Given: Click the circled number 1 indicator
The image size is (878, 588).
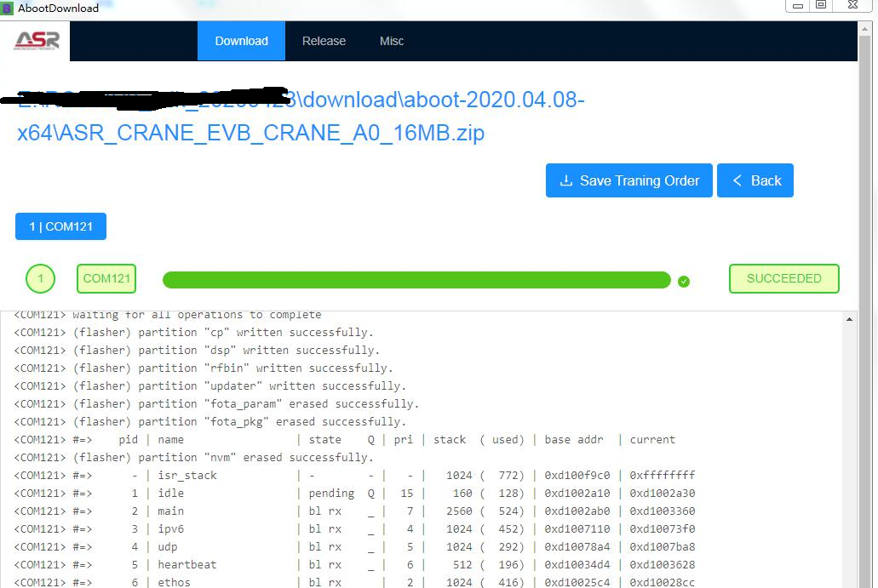Looking at the screenshot, I should coord(40,278).
